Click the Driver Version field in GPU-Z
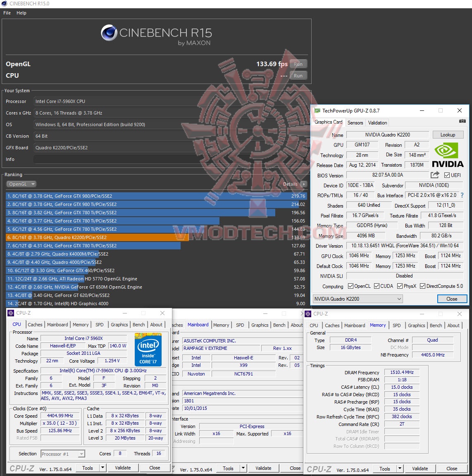472x476 pixels. pos(405,246)
